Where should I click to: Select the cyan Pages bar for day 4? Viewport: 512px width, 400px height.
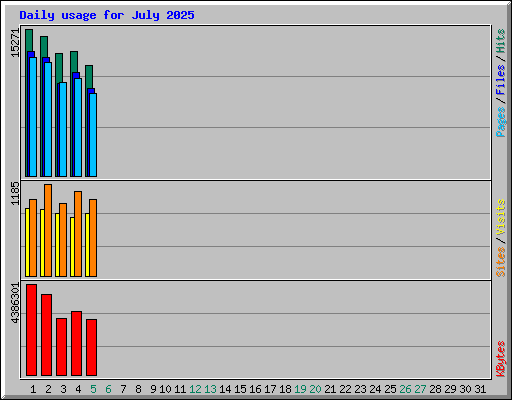pos(78,127)
